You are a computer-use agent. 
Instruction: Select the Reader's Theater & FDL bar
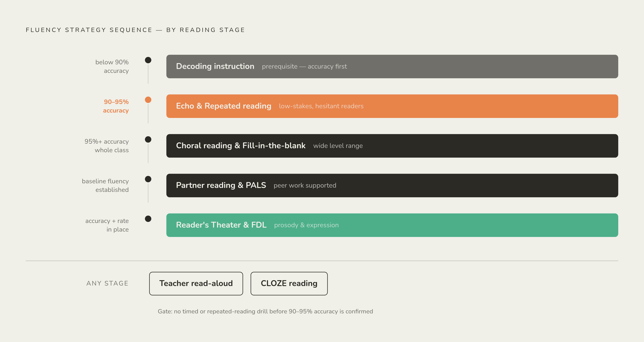tap(392, 225)
